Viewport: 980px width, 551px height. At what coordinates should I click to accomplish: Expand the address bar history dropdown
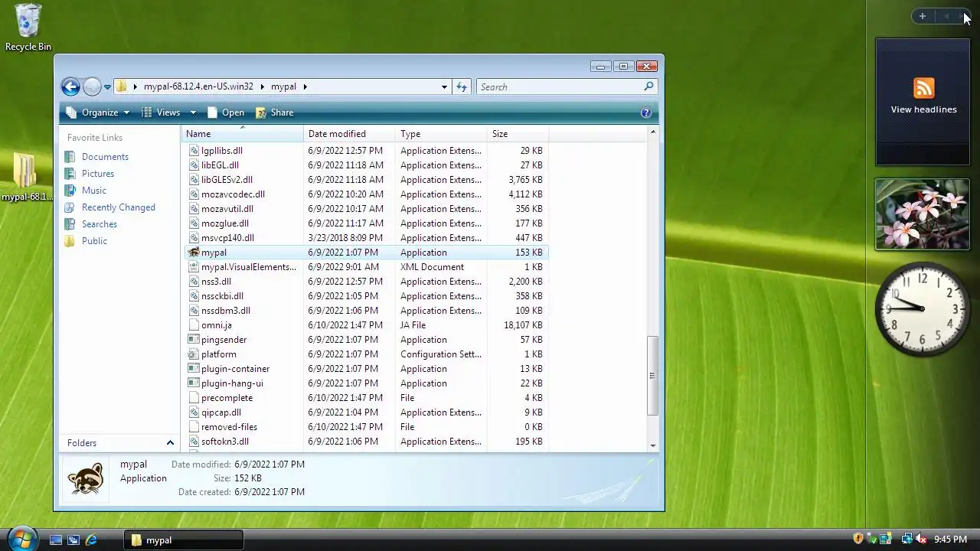(444, 86)
